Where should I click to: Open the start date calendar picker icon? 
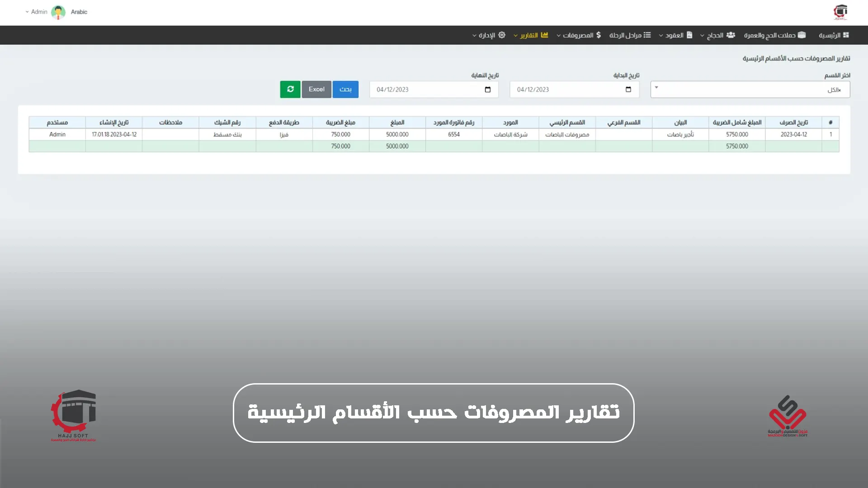pyautogui.click(x=628, y=89)
